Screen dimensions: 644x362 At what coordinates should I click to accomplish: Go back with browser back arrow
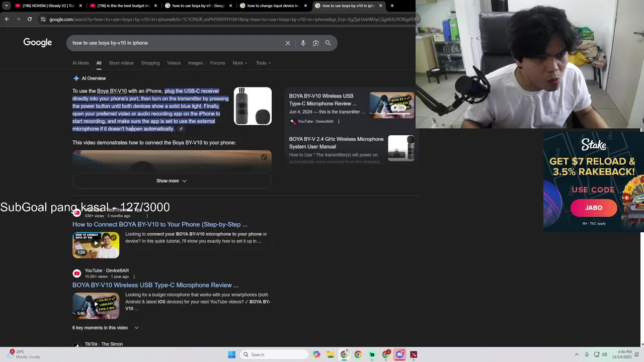(7, 19)
